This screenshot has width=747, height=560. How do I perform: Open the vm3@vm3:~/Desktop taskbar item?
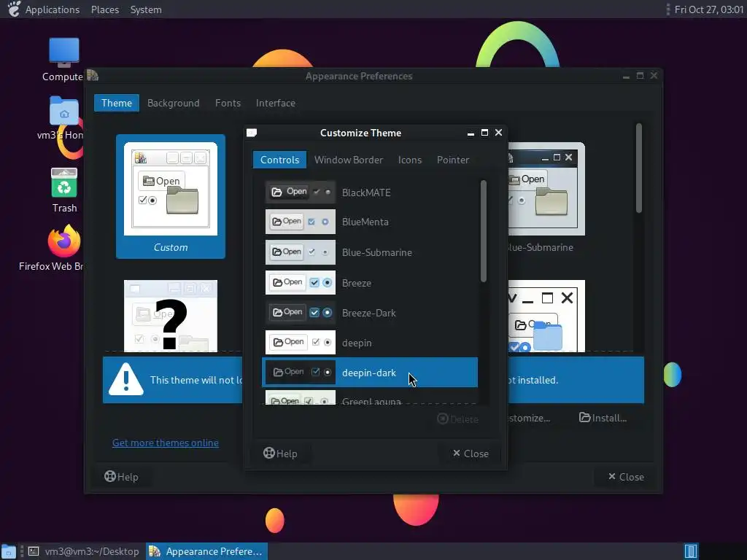tap(83, 551)
